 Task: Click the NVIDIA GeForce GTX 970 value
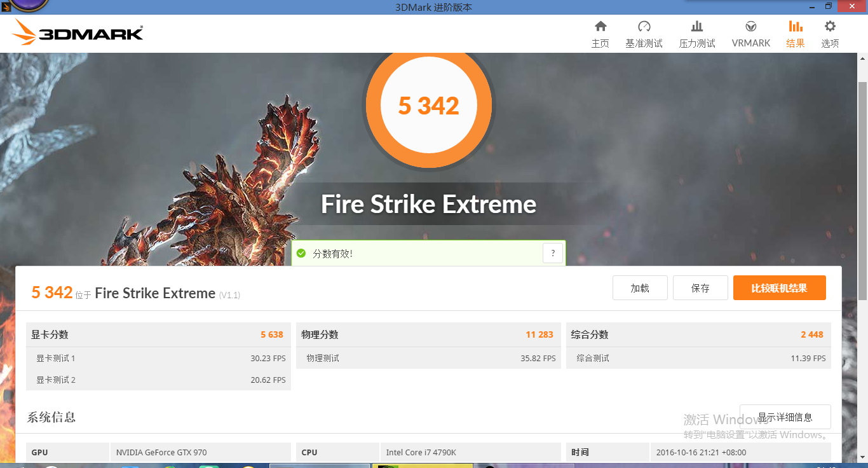click(161, 453)
